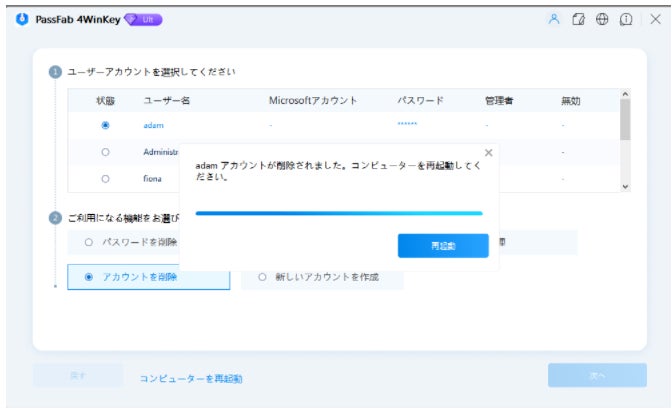Click the Ult diamond edition badge
This screenshot has width=672, height=410.
pyautogui.click(x=144, y=19)
